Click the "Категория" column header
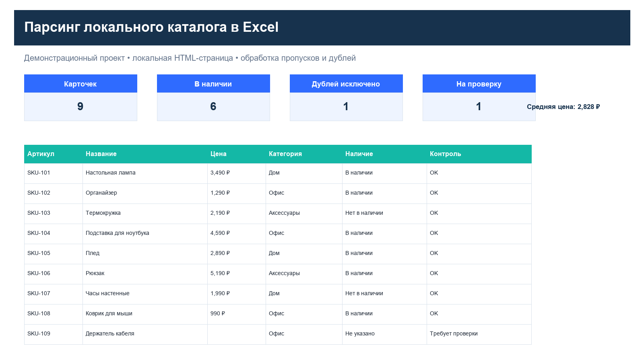 pos(304,154)
